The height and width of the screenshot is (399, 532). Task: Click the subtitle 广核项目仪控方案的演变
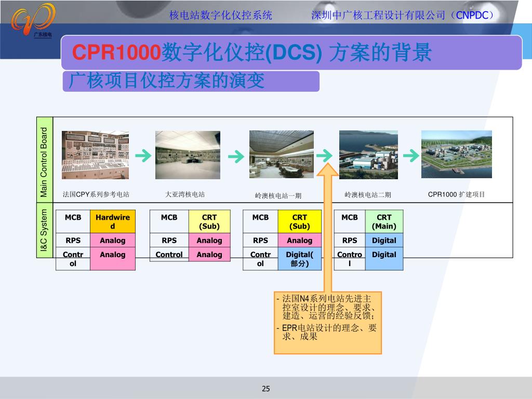[166, 81]
